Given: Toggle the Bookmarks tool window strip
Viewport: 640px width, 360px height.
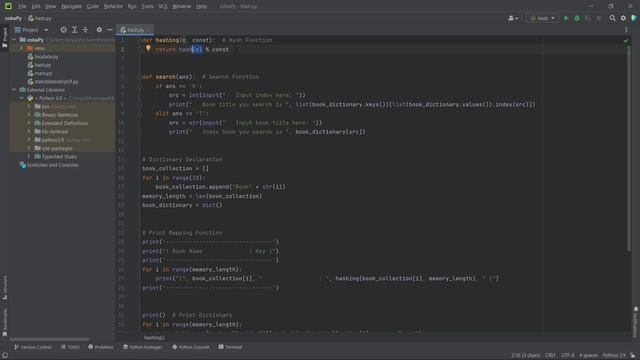Looking at the screenshot, I should tap(5, 322).
